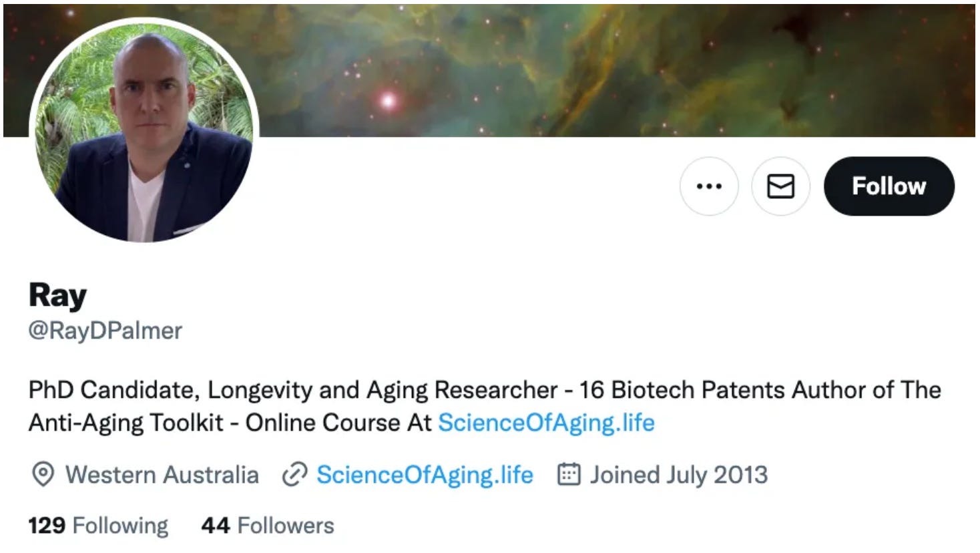Click the bright pink star in the banner
This screenshot has height=553, width=980.
(388, 102)
